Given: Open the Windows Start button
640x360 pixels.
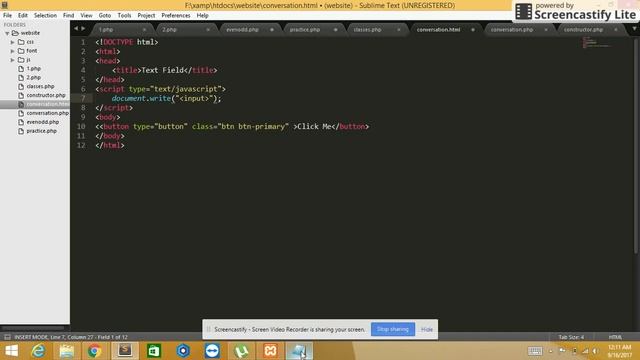Looking at the screenshot, I should [11, 351].
